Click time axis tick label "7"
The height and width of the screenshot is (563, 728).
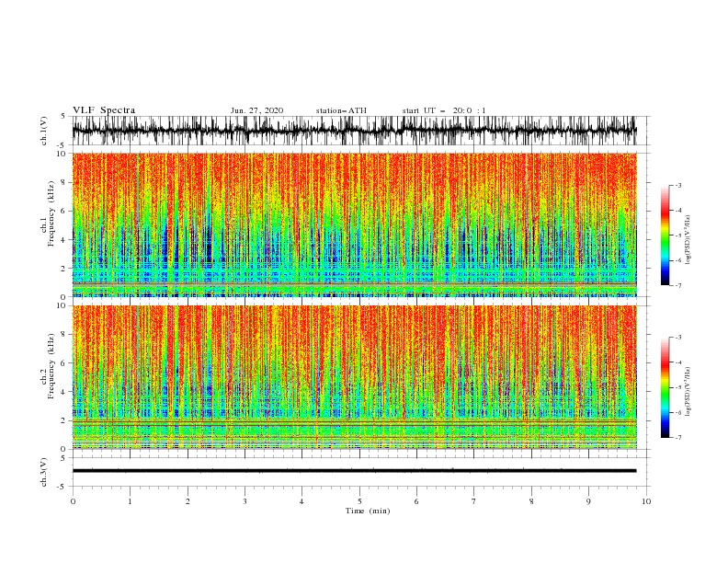[x=474, y=501]
